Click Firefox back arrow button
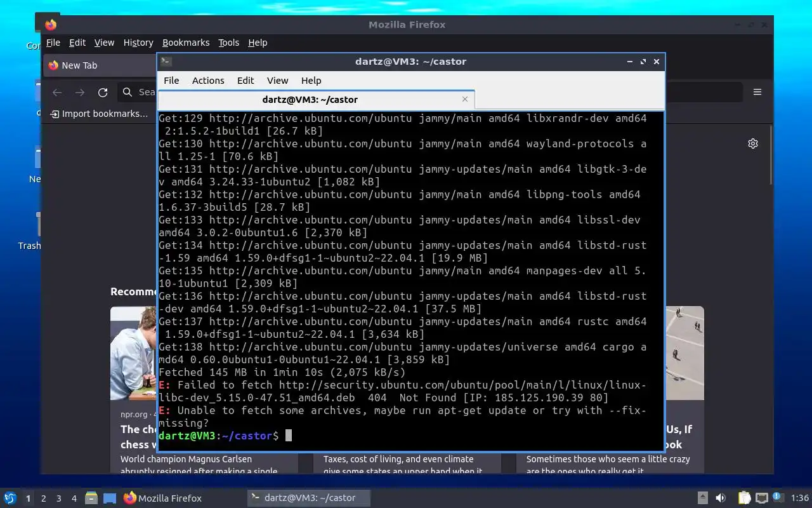Image resolution: width=812 pixels, height=508 pixels. pos(57,92)
